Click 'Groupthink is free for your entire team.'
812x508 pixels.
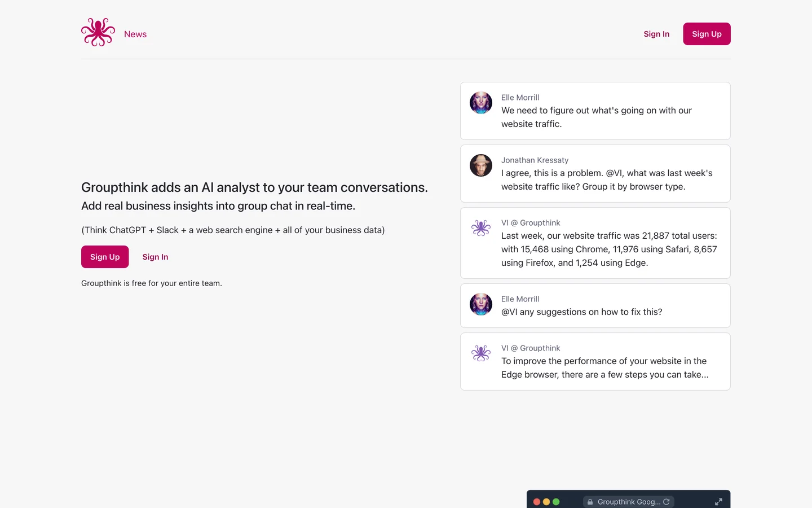point(152,283)
